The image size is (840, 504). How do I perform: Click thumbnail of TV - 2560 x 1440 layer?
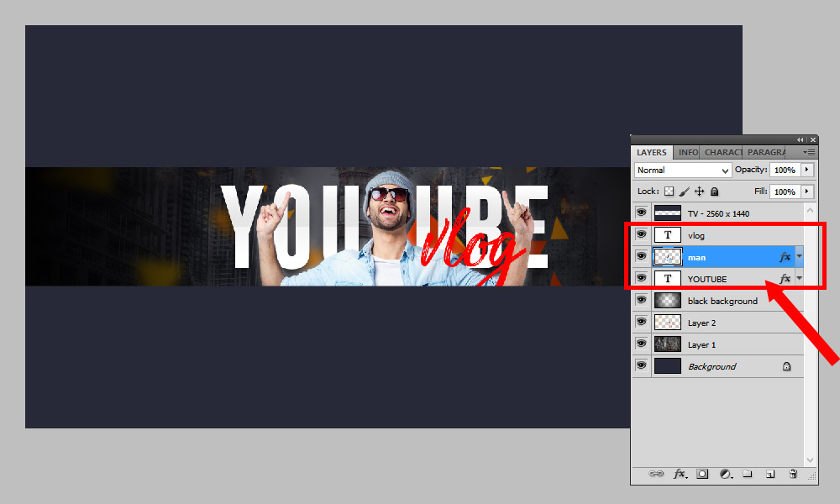click(668, 213)
